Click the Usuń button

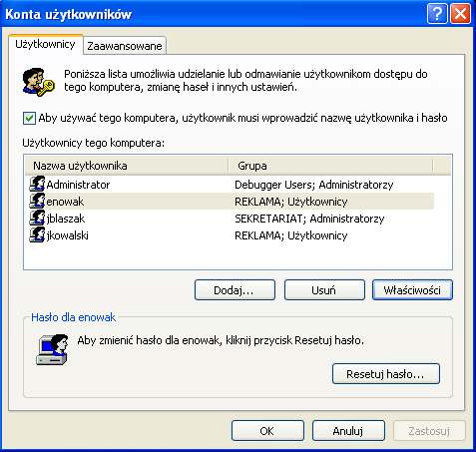click(x=324, y=290)
